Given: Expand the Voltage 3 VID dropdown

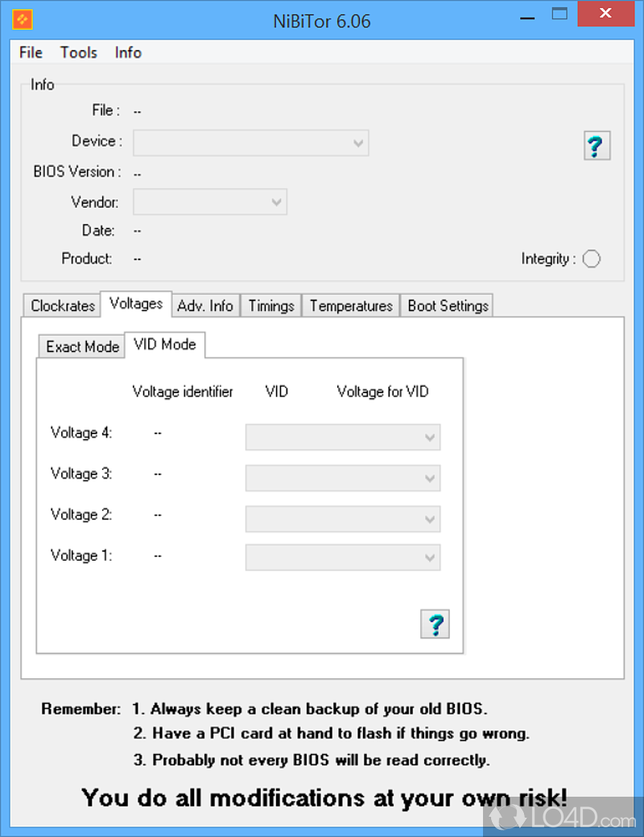Looking at the screenshot, I should pyautogui.click(x=343, y=478).
